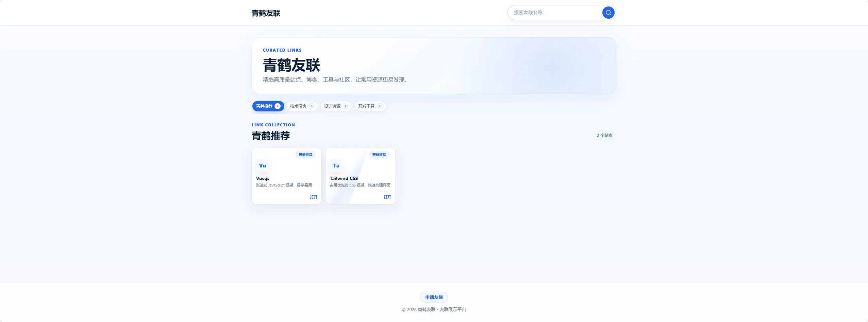Image resolution: width=868 pixels, height=322 pixels.
Task: Click the 申请友联 footer button
Action: click(x=434, y=297)
